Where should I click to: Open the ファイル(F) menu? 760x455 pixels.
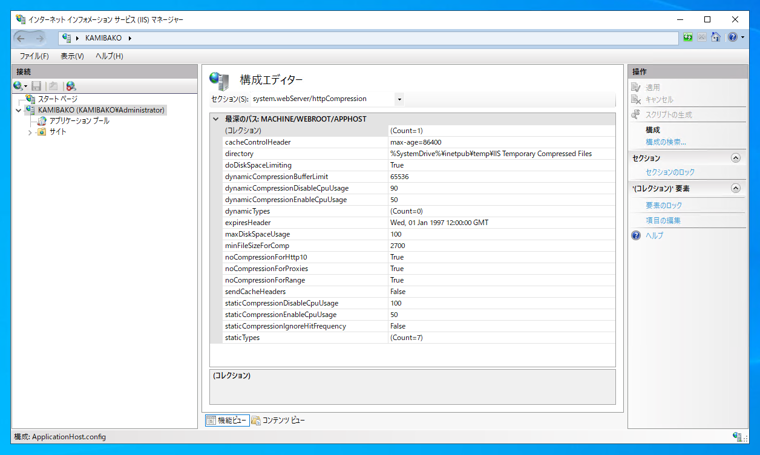34,56
